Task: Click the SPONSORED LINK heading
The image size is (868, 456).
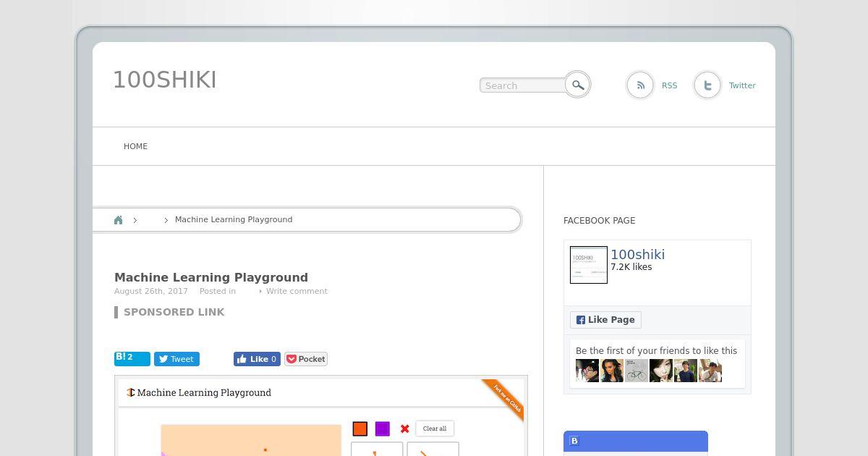Action: 174,312
